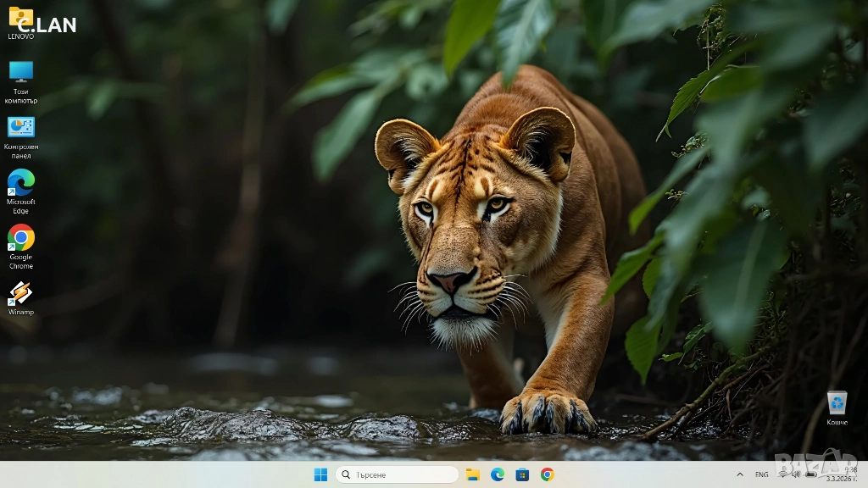Click the Търсене taskbar search box
Screen dimensions: 868x488
pyautogui.click(x=397, y=474)
